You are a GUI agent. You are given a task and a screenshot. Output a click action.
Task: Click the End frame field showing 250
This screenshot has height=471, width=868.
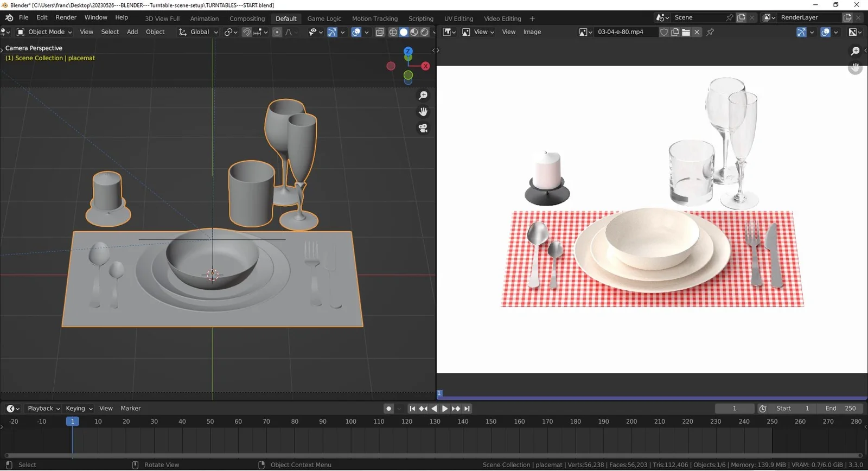coord(840,409)
